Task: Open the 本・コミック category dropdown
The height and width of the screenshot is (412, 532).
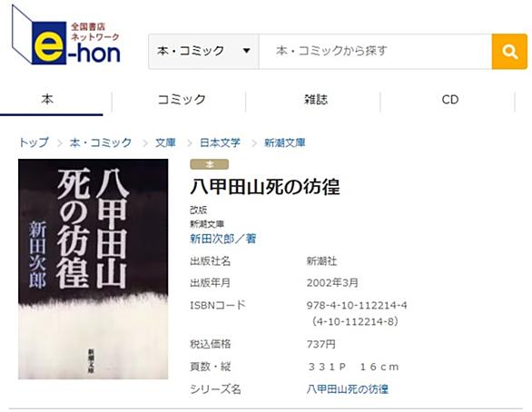Action: (x=203, y=52)
